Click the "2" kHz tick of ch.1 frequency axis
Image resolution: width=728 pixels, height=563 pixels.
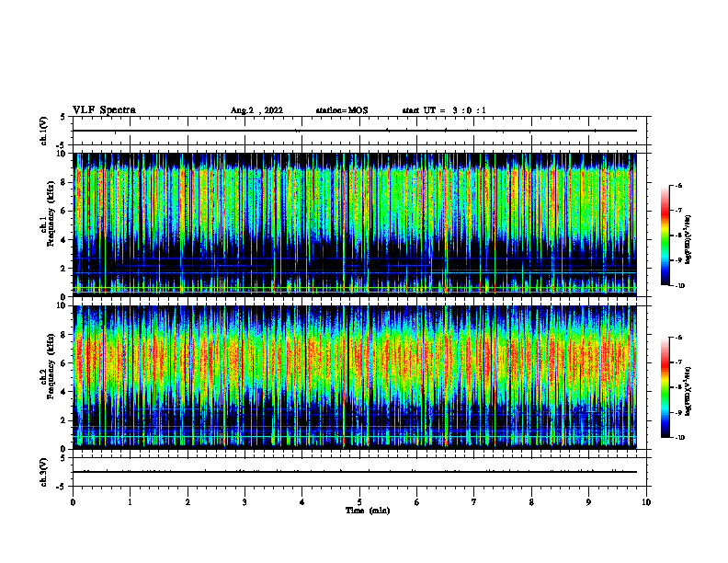[63, 269]
